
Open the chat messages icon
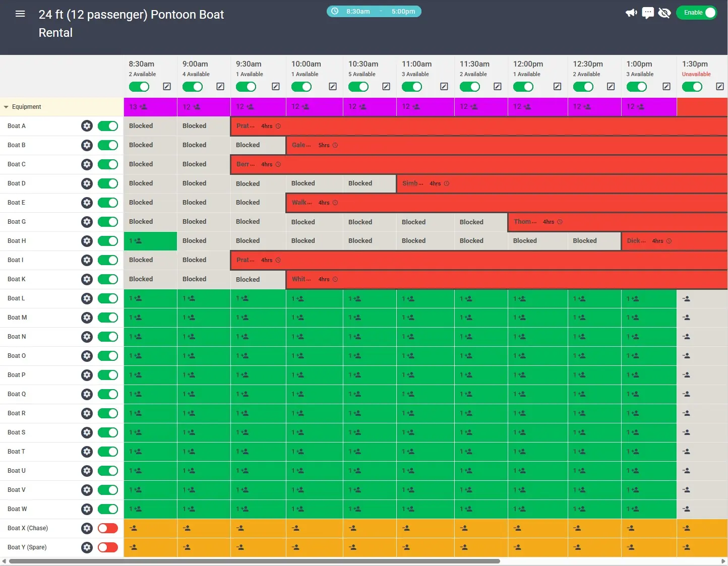tap(648, 13)
